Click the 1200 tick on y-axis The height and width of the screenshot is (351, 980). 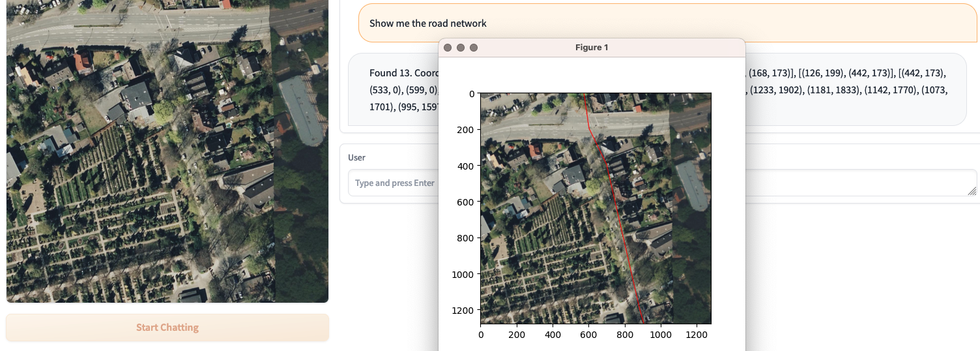464,311
